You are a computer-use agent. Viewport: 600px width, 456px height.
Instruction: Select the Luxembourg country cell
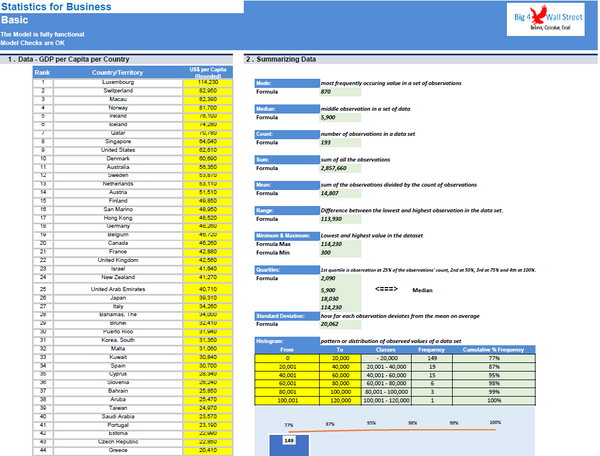click(118, 82)
